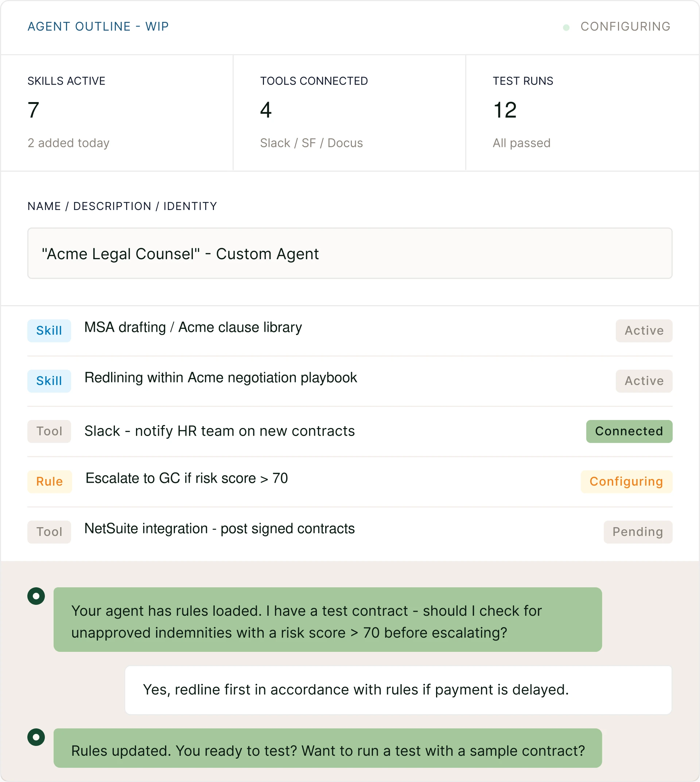The height and width of the screenshot is (782, 700).
Task: Click the Active status pill on Redlining skill
Action: pos(644,381)
